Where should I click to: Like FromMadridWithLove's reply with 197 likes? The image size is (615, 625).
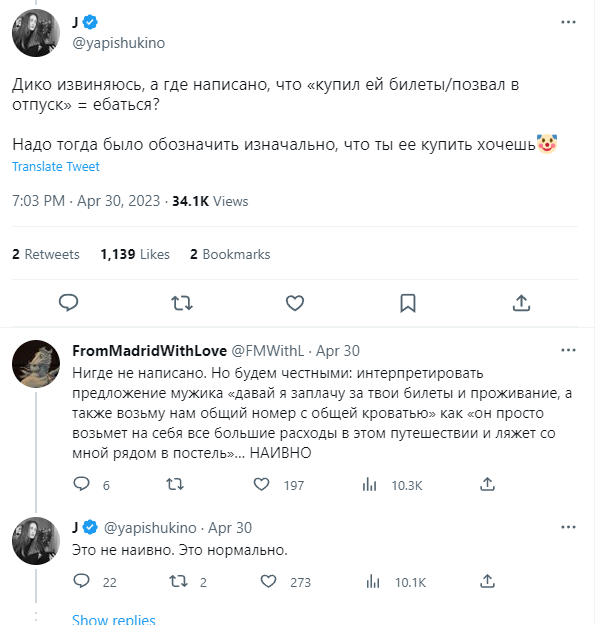[262, 485]
